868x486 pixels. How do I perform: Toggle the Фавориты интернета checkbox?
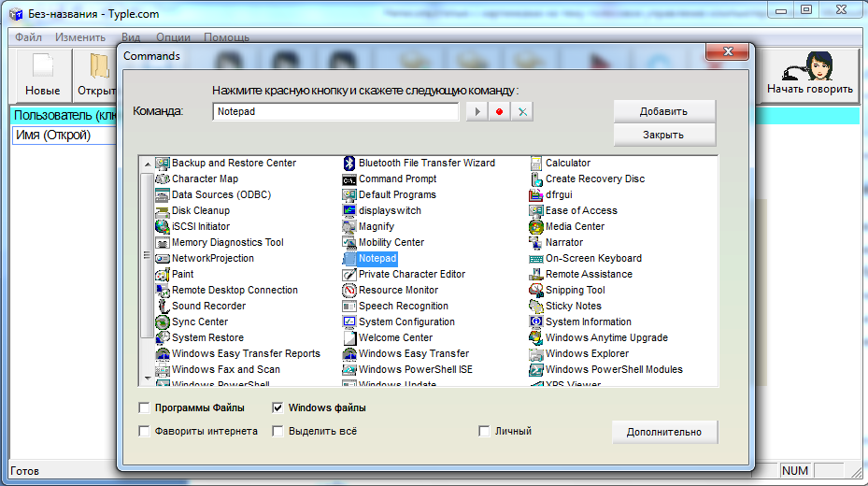click(144, 432)
